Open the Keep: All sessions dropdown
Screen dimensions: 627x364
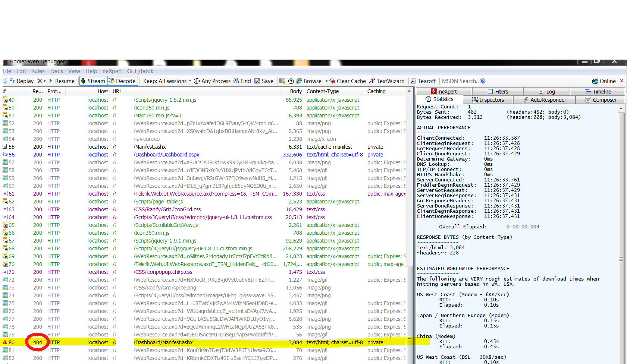pyautogui.click(x=167, y=81)
